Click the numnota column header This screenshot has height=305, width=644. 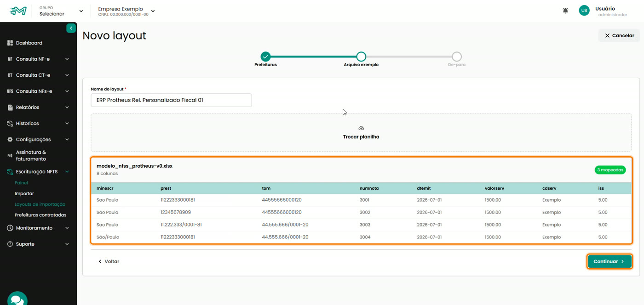[368, 188]
